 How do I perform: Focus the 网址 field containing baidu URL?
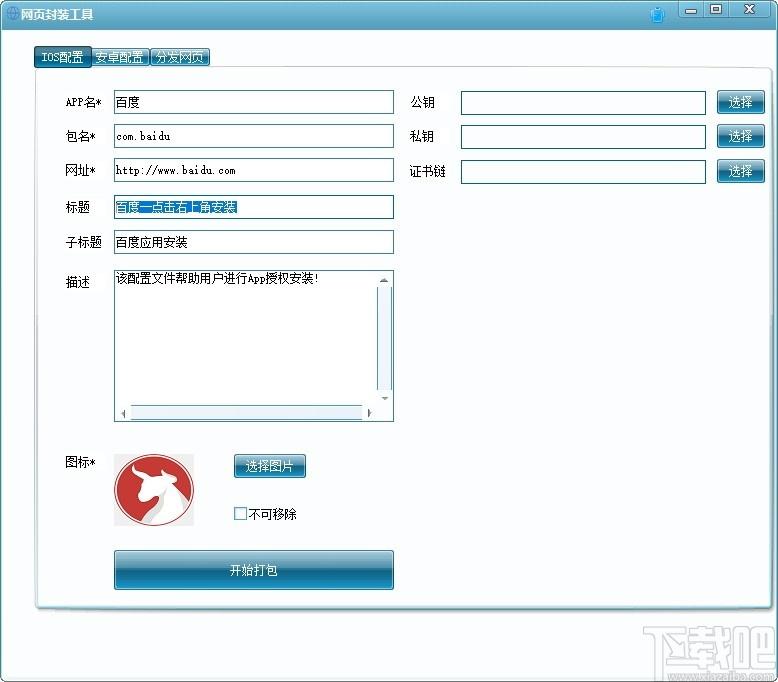coord(253,170)
